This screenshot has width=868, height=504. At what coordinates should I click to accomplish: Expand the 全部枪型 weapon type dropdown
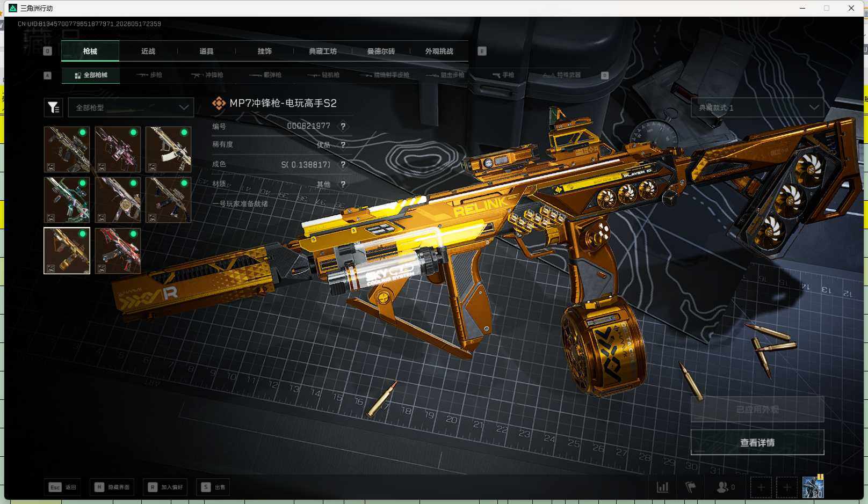point(131,107)
